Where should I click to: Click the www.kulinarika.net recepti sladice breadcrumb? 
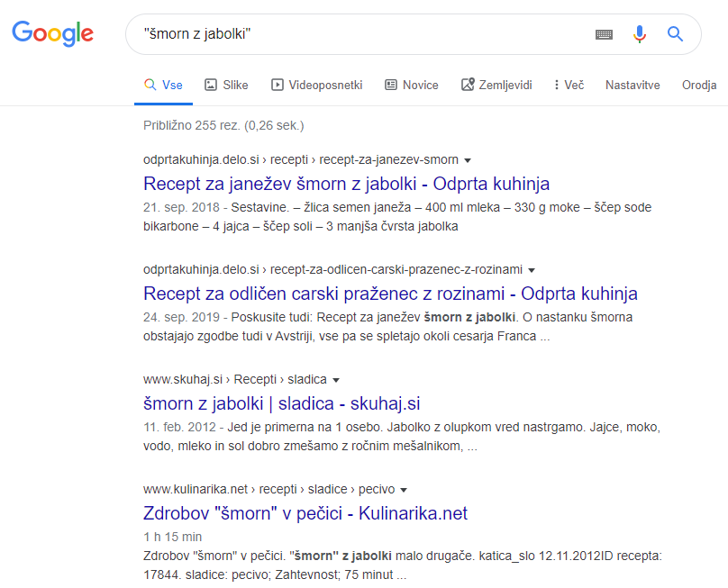pyautogui.click(x=268, y=490)
